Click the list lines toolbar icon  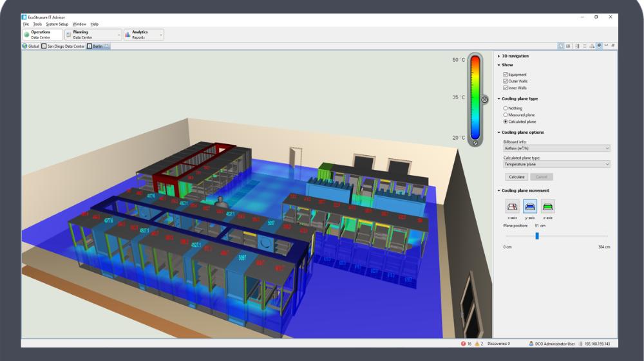[585, 46]
